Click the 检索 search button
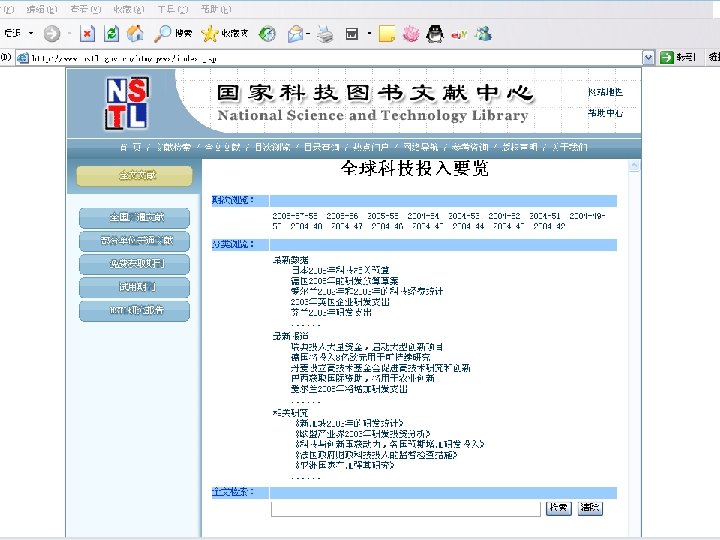The image size is (720, 540). 558,507
